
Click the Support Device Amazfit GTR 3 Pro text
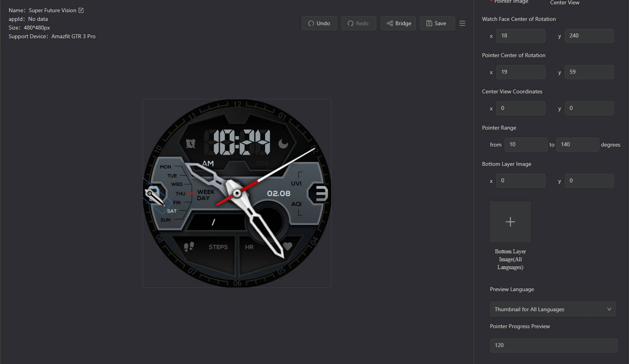click(52, 36)
